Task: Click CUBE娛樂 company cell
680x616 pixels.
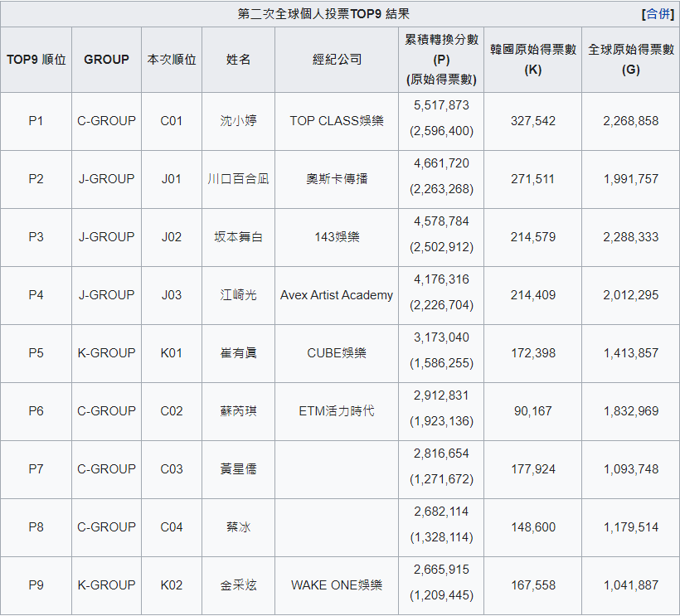Action: [x=337, y=353]
